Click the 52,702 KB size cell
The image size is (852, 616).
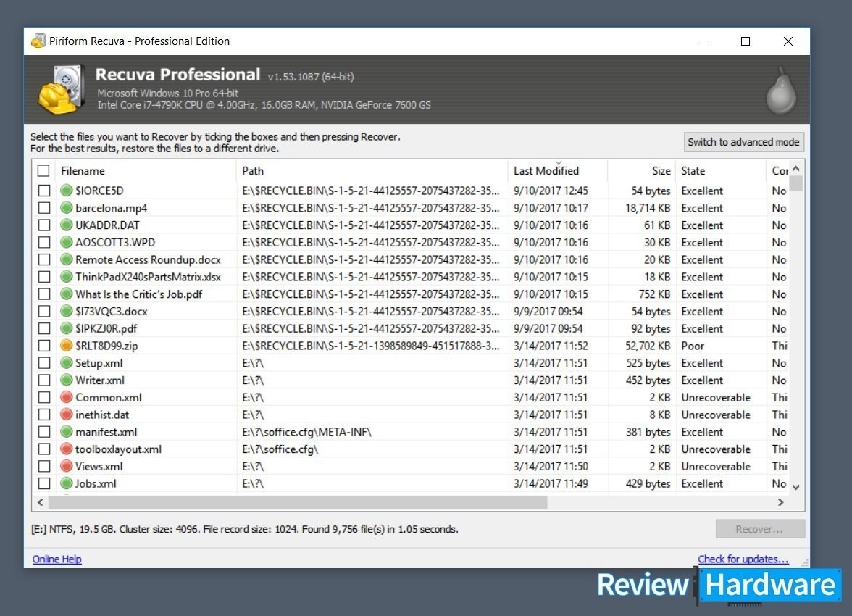(x=648, y=346)
